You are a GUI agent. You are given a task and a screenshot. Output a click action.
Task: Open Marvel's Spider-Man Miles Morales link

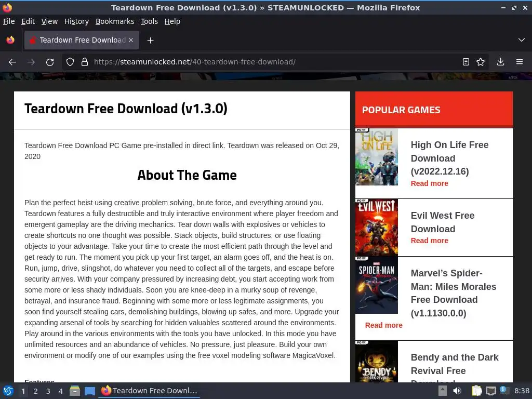(x=453, y=293)
